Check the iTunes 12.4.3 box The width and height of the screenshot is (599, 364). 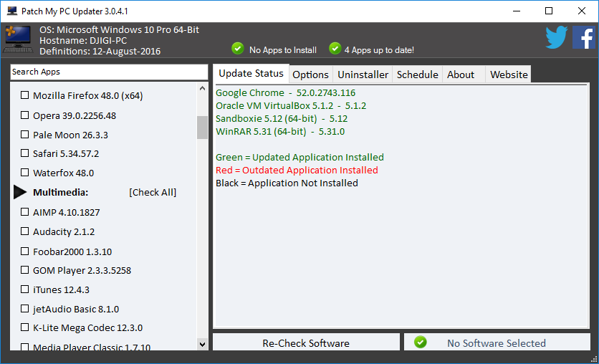[24, 289]
